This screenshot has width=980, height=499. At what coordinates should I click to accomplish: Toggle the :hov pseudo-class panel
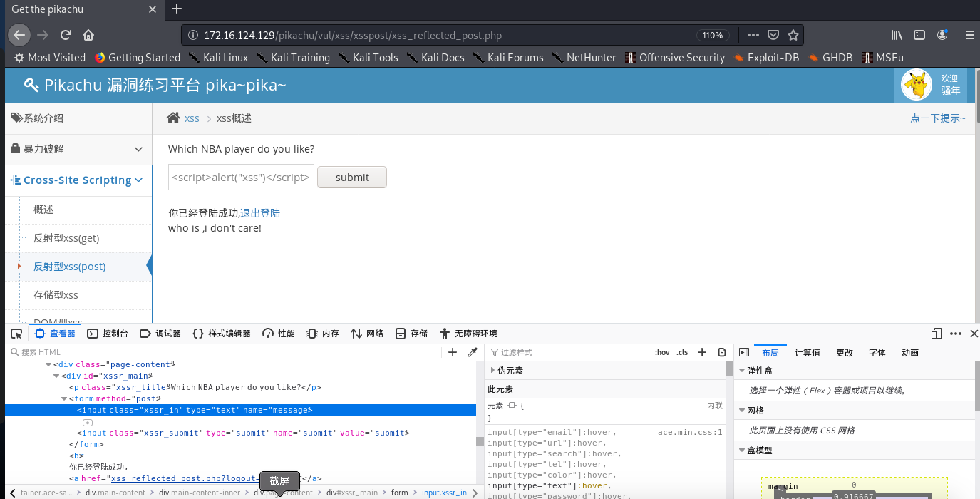[x=662, y=352]
